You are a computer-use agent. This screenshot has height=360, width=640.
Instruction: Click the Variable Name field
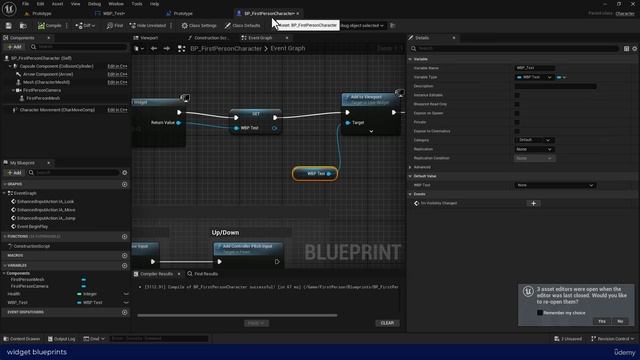(x=535, y=68)
